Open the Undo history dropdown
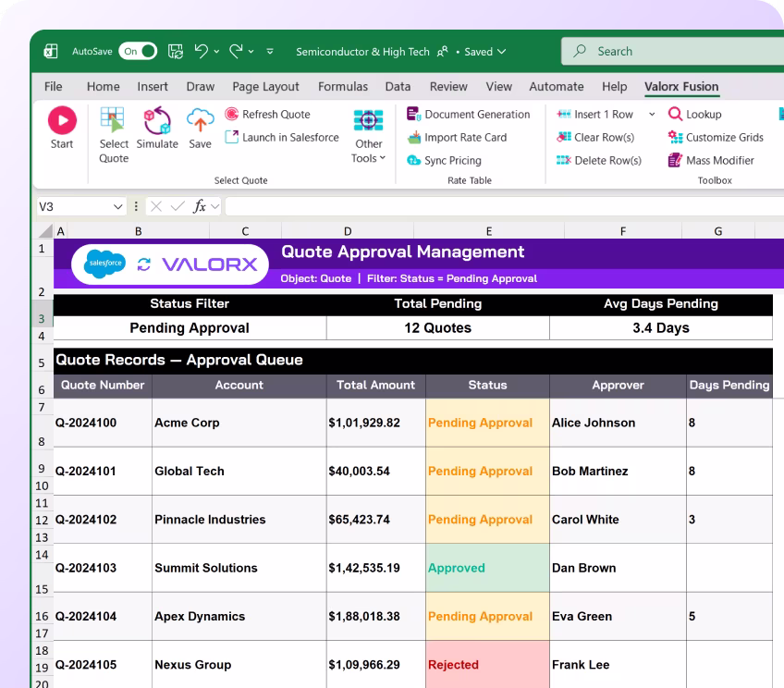The width and height of the screenshot is (784, 688). [x=216, y=52]
